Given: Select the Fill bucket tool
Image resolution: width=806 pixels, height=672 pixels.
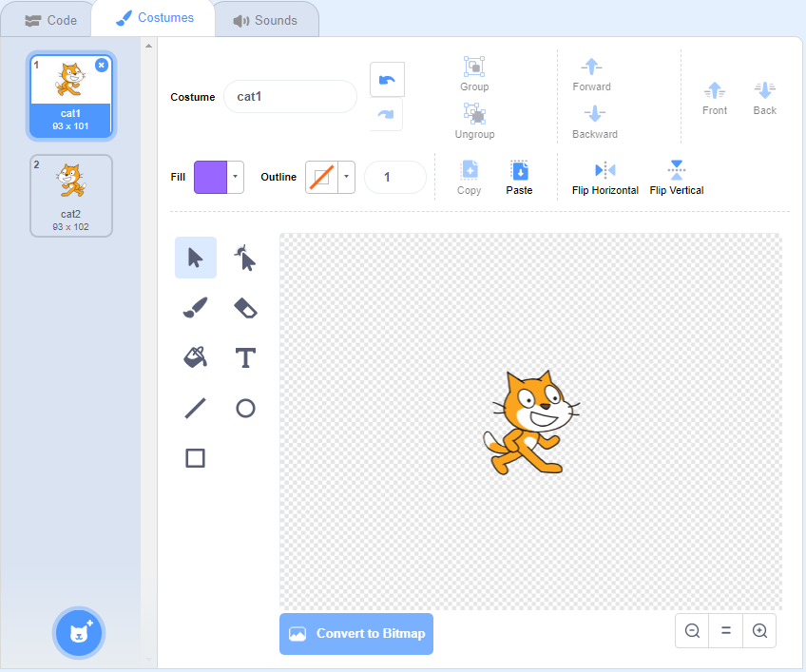Looking at the screenshot, I should tap(196, 357).
